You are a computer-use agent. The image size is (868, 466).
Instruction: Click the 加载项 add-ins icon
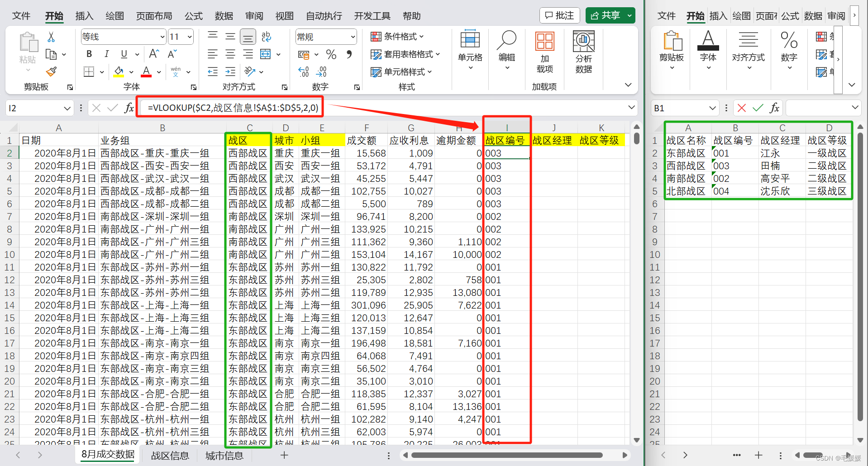(545, 52)
